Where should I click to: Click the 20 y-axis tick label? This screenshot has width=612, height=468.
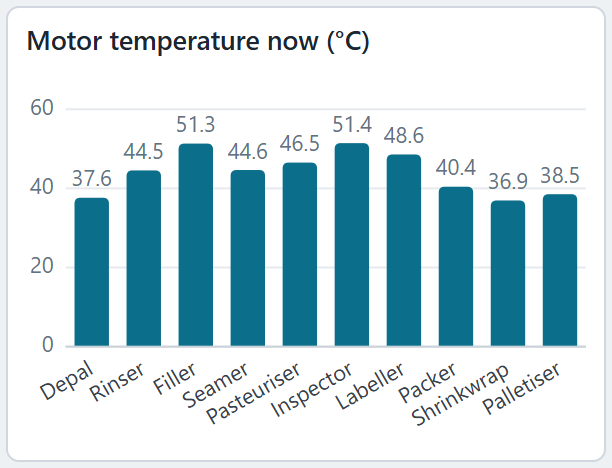[42, 267]
